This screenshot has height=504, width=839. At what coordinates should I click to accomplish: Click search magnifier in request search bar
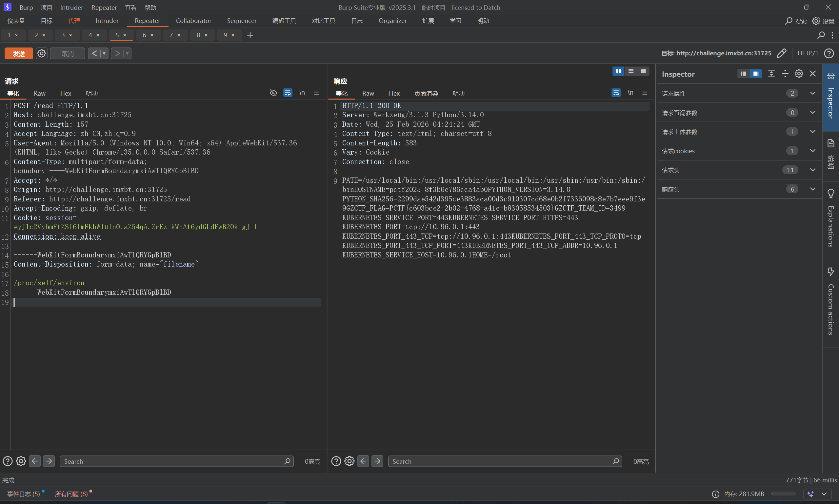(287, 461)
